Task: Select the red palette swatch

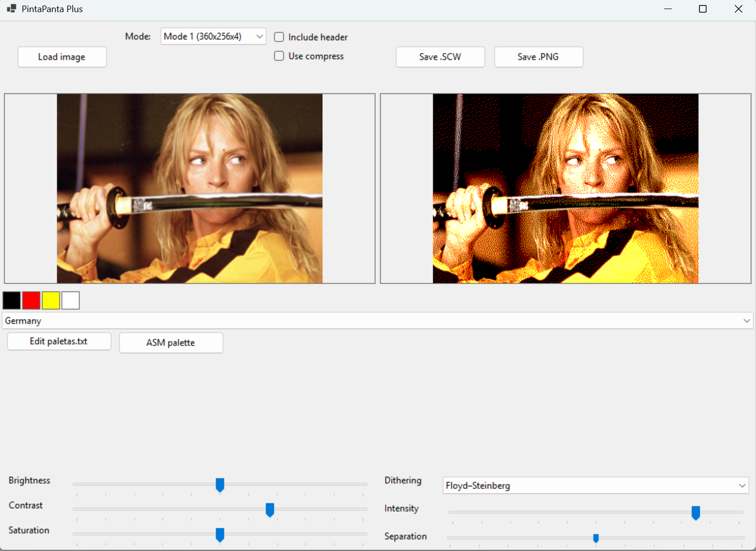Action: click(x=31, y=300)
